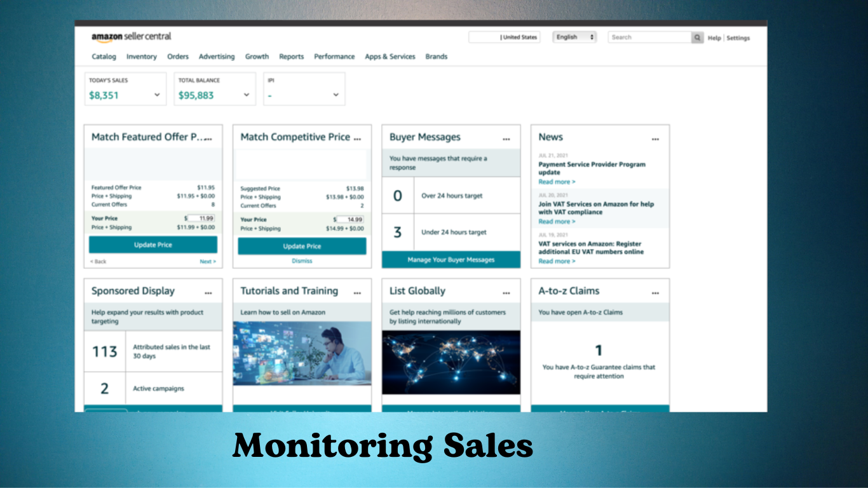
Task: Open the United States marketplace selector
Action: [504, 37]
